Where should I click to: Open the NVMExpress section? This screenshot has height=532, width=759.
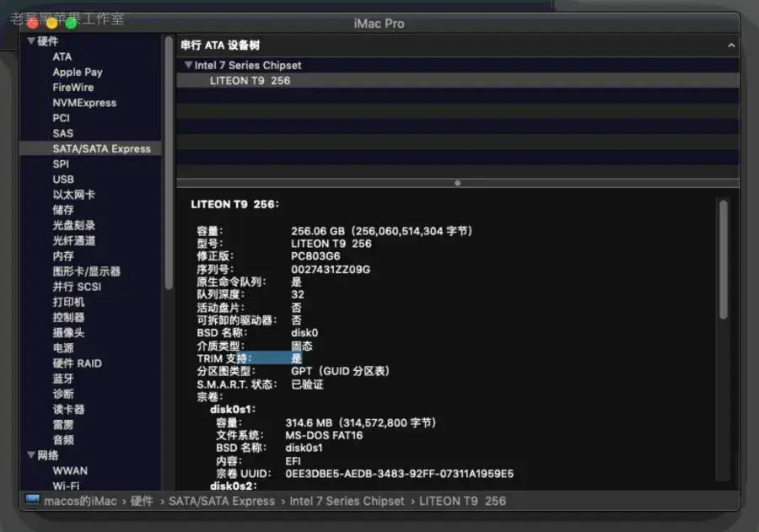84,103
